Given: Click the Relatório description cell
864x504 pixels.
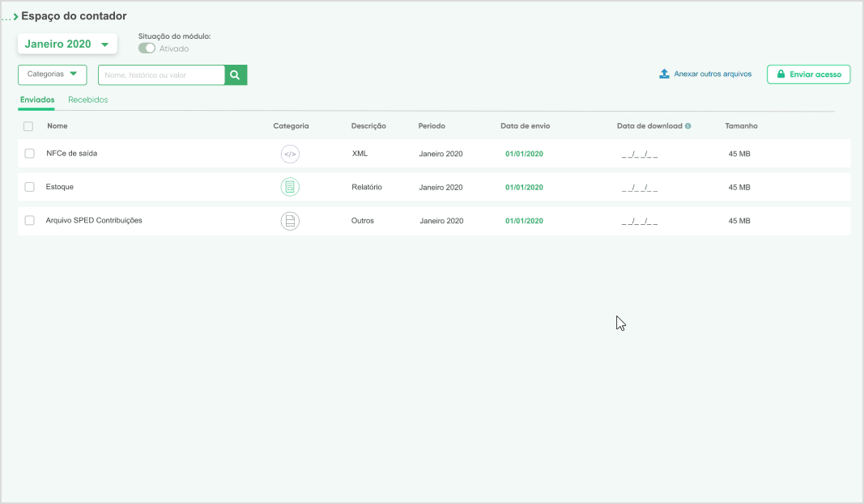Looking at the screenshot, I should 367,187.
